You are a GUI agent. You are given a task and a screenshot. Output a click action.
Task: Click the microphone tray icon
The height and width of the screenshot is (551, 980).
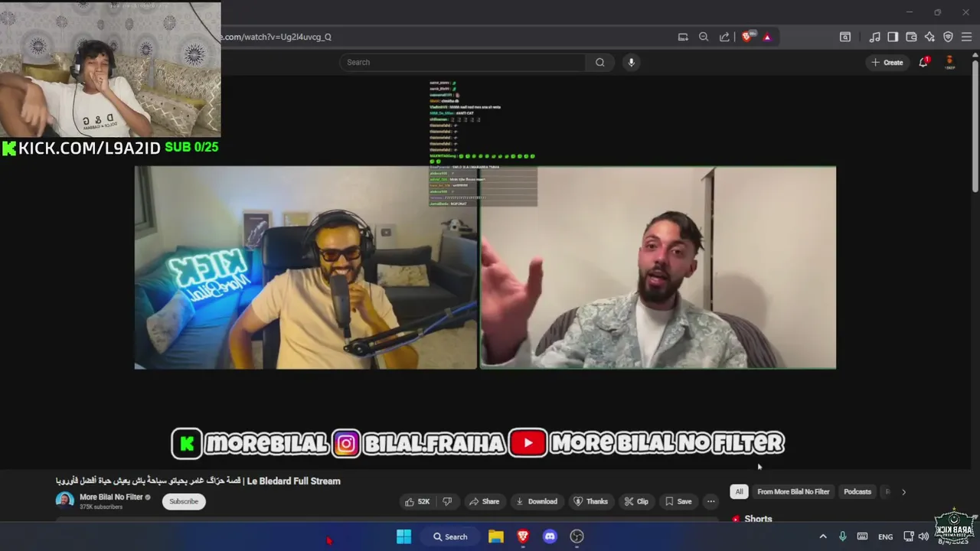[842, 536]
